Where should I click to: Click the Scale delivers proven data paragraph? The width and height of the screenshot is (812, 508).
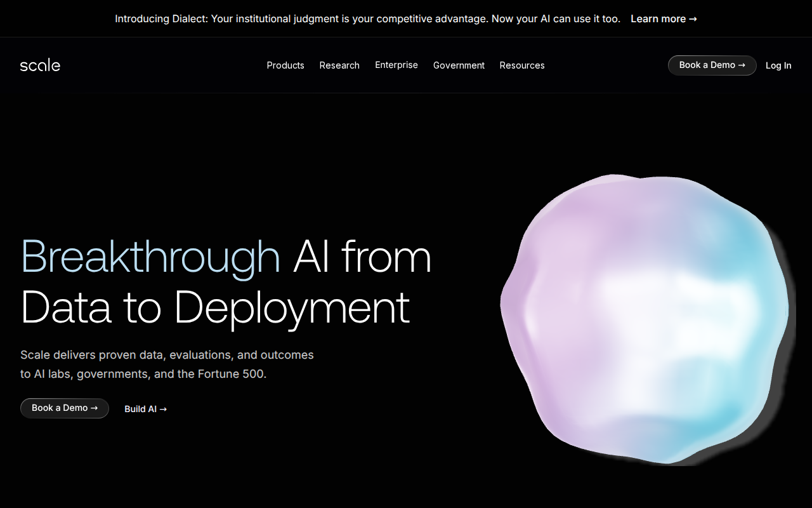pos(167,364)
